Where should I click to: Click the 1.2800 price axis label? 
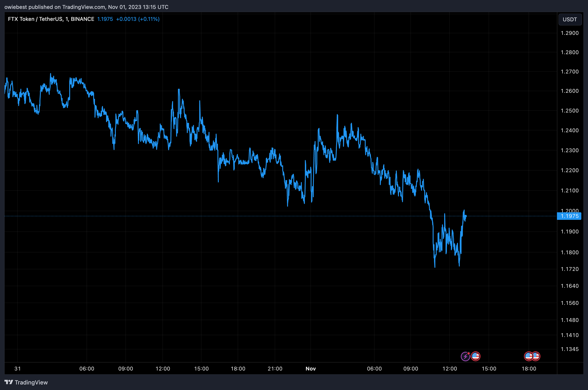570,52
